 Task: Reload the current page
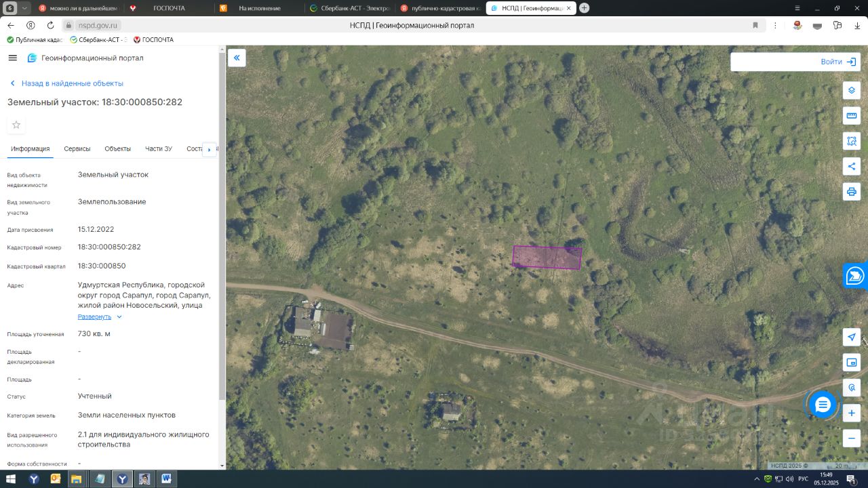pos(50,25)
